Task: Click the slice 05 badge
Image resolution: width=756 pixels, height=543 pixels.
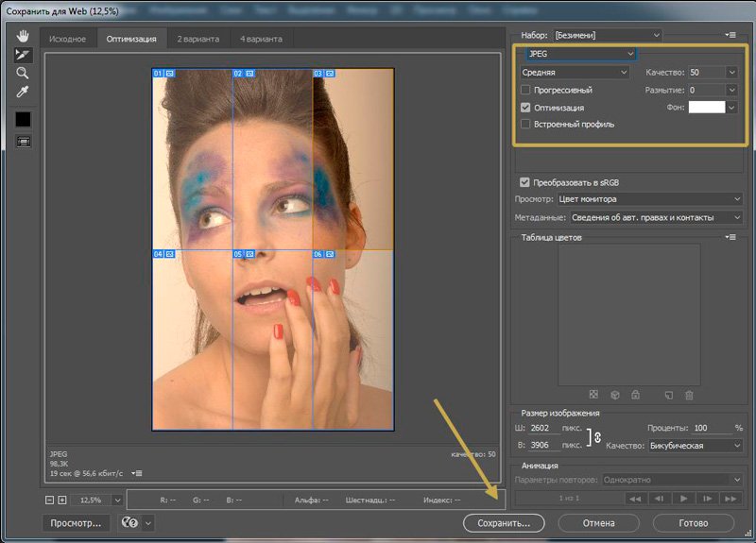Action: [244, 254]
